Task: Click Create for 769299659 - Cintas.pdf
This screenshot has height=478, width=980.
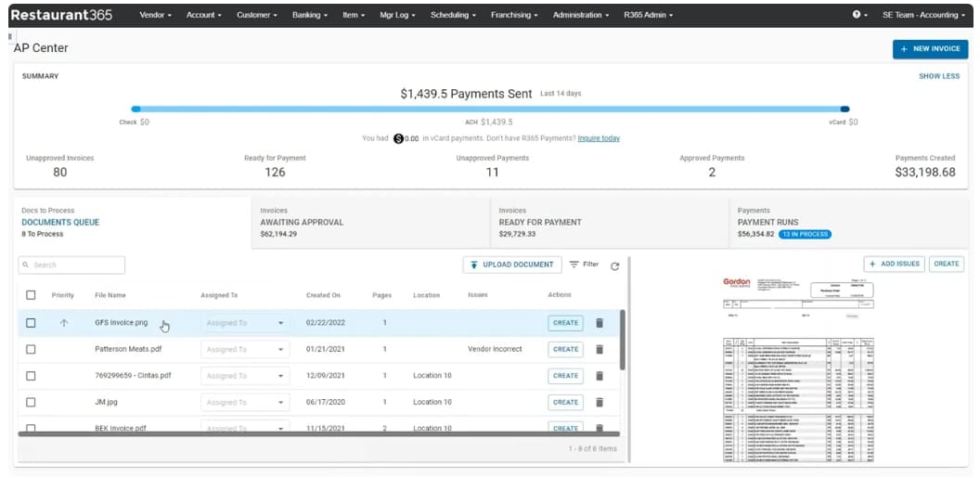Action: click(565, 376)
